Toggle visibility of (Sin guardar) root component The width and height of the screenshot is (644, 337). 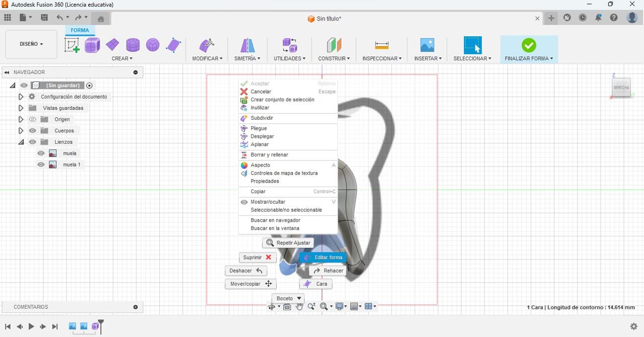click(x=24, y=86)
